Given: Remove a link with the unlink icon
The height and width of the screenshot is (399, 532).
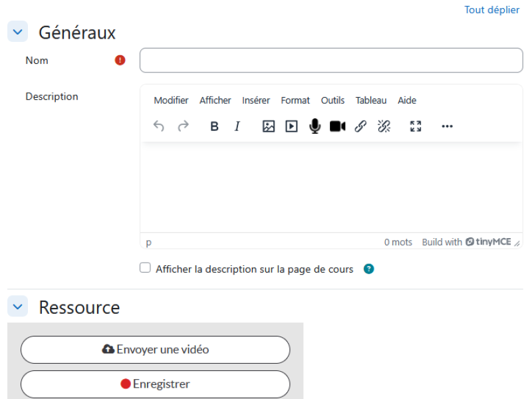Looking at the screenshot, I should click(384, 126).
